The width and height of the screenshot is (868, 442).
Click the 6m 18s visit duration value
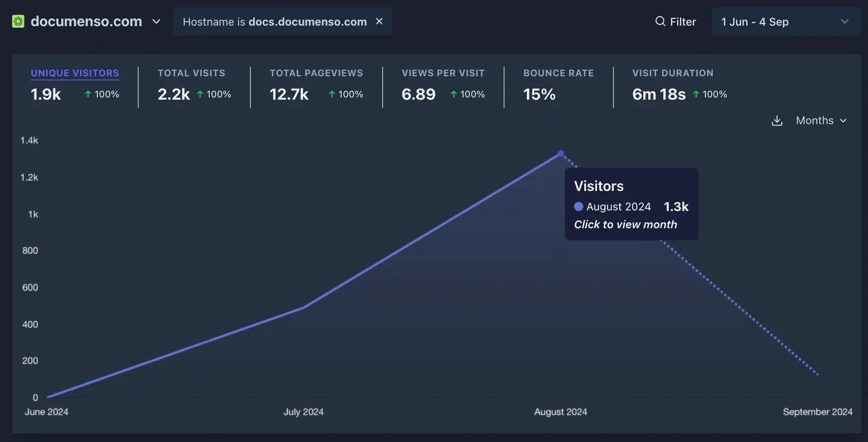(659, 94)
